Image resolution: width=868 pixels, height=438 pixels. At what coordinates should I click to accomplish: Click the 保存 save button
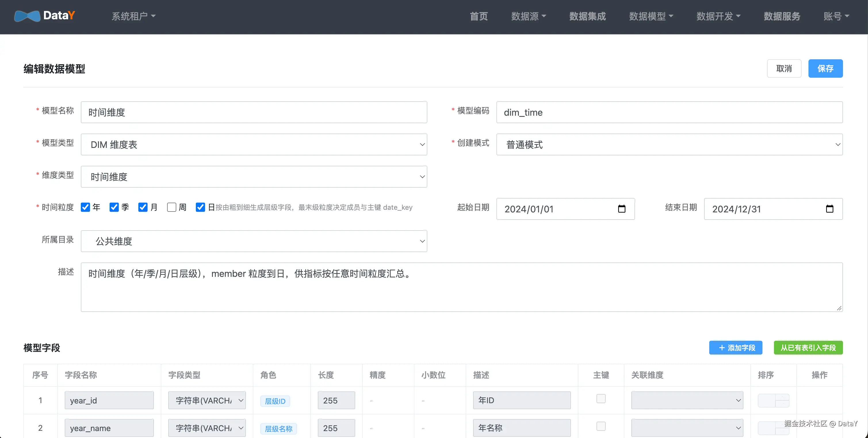click(825, 68)
